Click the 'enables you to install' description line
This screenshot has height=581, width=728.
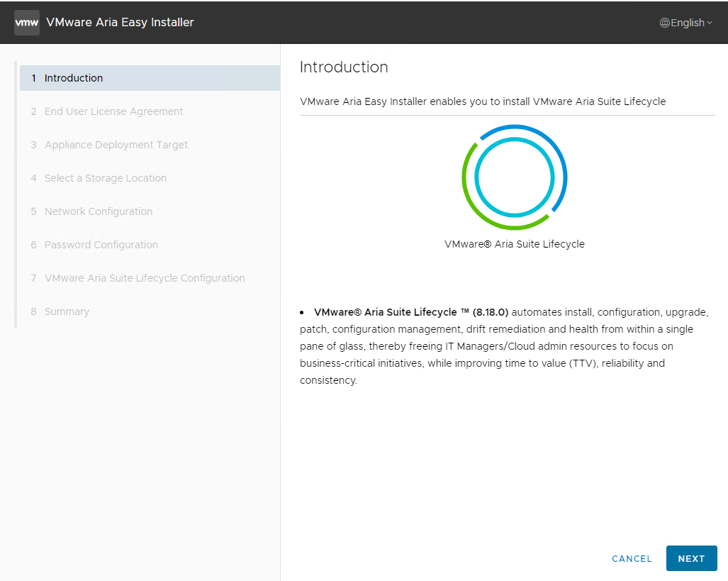coord(483,101)
